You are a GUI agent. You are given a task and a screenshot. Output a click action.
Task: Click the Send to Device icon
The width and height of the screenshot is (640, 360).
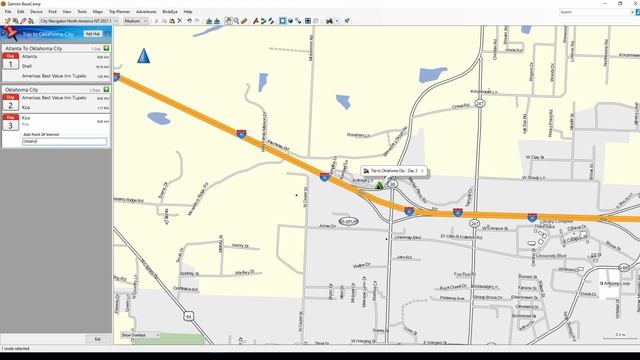pos(209,21)
